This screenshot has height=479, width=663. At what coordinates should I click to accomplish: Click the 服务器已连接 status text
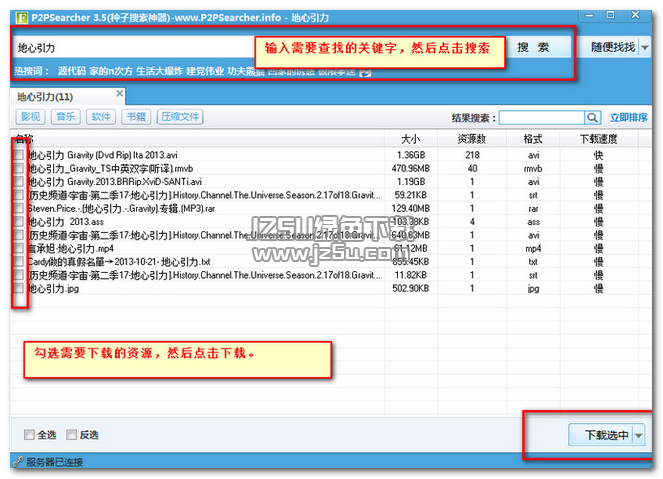[55, 462]
